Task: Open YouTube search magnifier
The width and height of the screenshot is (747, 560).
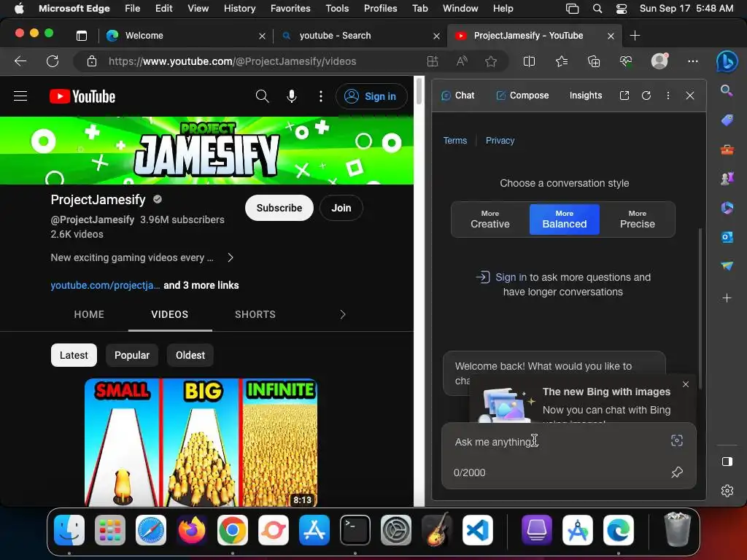Action: (x=262, y=96)
